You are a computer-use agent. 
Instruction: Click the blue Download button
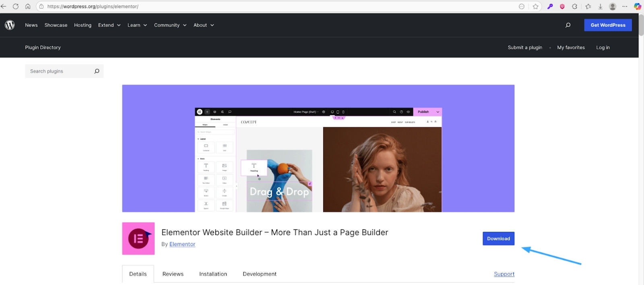[498, 239]
